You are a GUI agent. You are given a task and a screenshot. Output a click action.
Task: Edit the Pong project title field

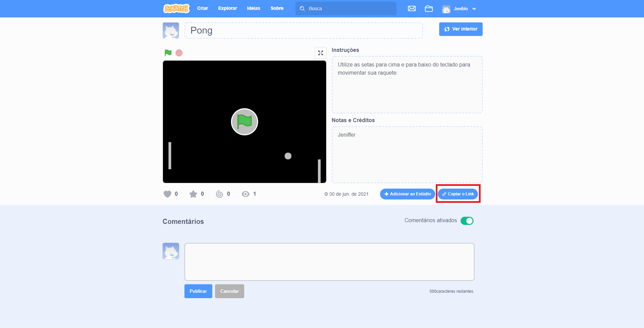tap(303, 31)
